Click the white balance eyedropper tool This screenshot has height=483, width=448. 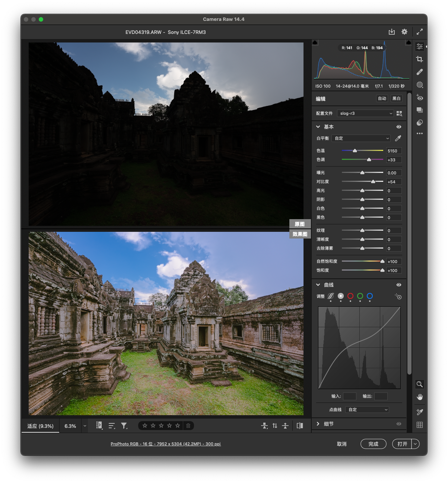click(398, 138)
